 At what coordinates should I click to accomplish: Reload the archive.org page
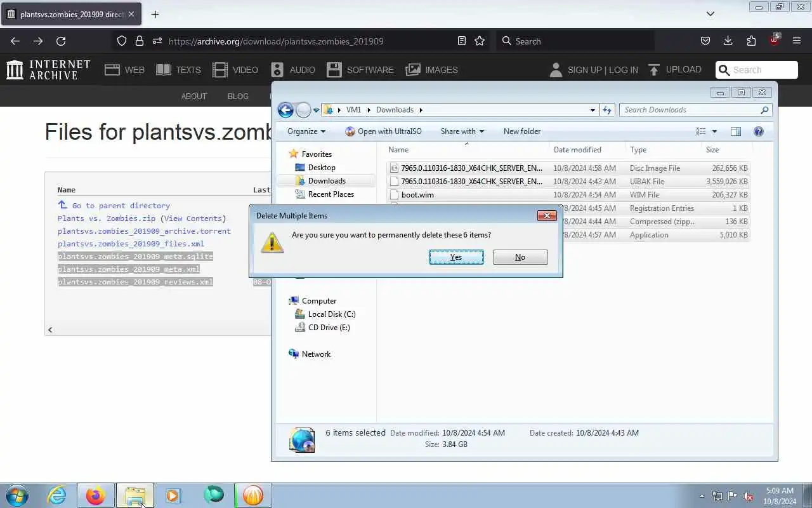(x=61, y=41)
